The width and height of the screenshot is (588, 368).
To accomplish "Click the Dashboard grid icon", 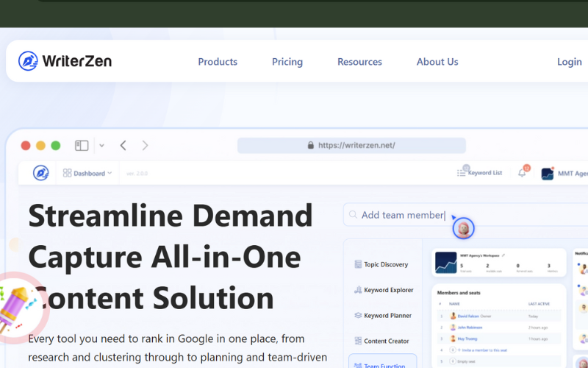I will tap(67, 173).
